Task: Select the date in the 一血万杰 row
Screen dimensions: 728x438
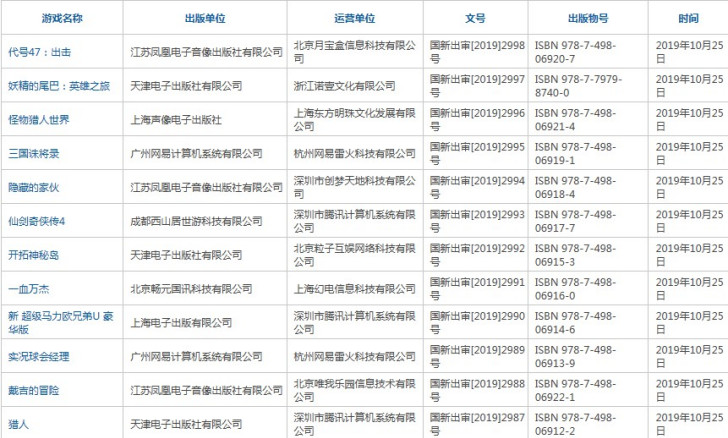Action: 689,289
